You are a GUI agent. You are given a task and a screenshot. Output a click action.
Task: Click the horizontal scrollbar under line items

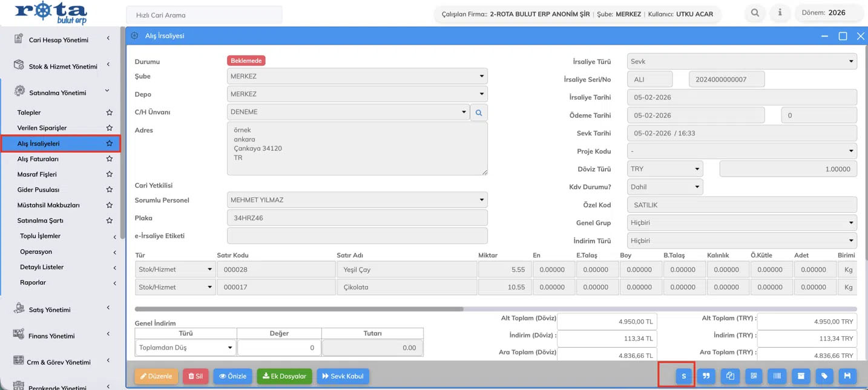(x=299, y=309)
